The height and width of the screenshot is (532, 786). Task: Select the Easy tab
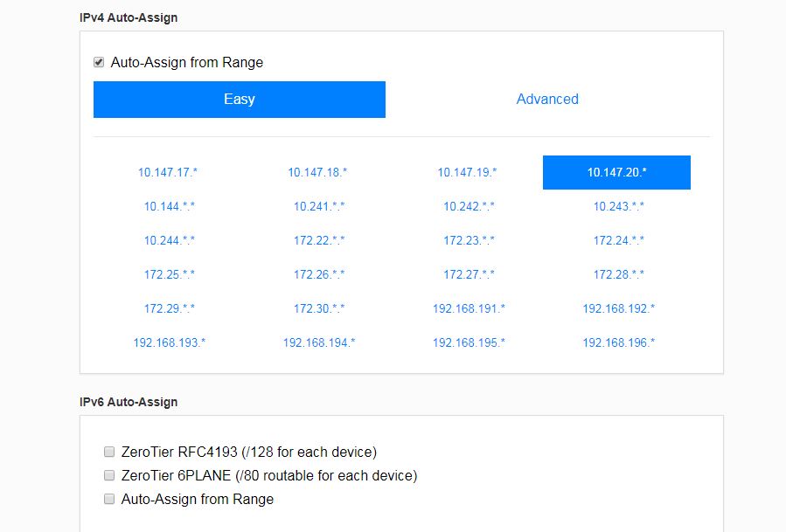pyautogui.click(x=239, y=100)
